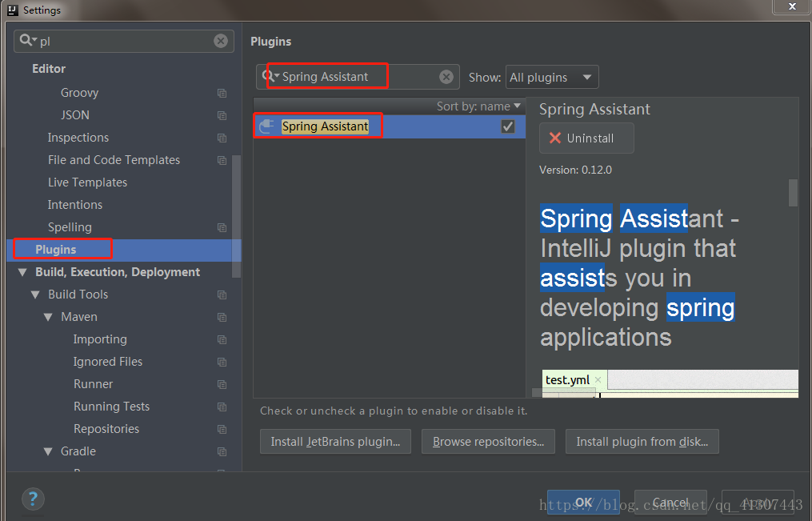Click the plugin search input field
The height and width of the screenshot is (521, 812).
point(358,77)
